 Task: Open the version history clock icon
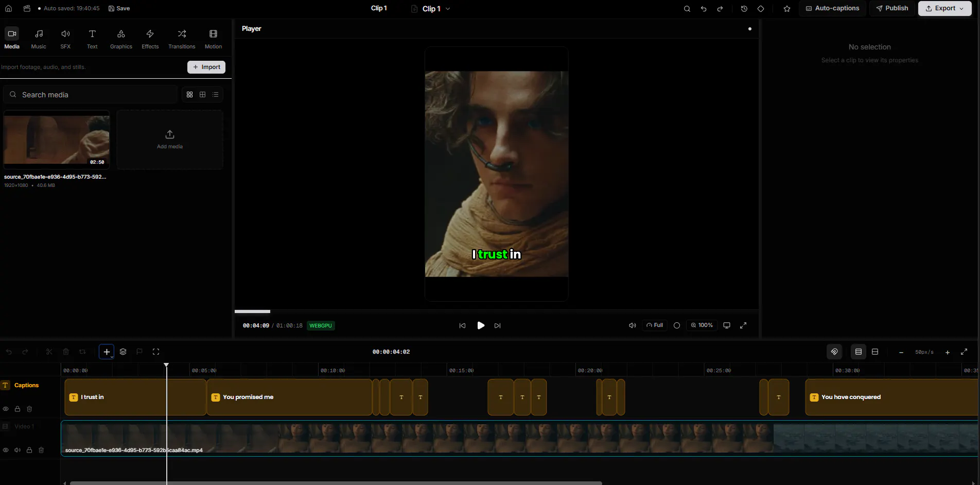pyautogui.click(x=744, y=9)
